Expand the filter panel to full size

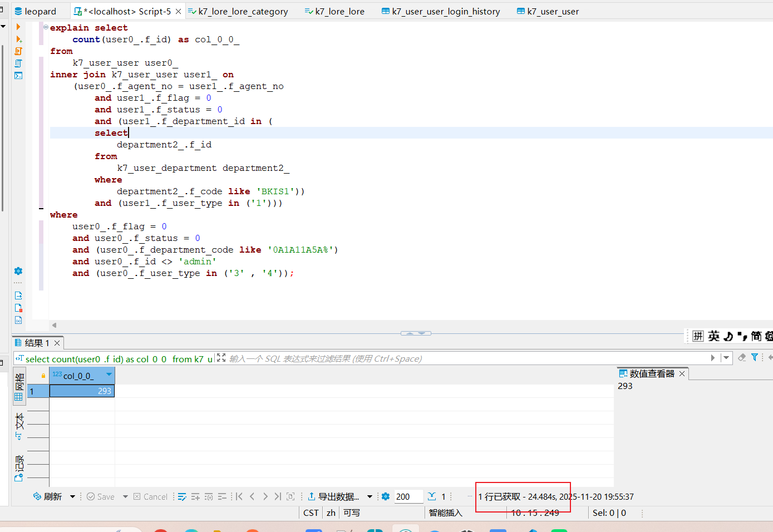click(x=221, y=358)
